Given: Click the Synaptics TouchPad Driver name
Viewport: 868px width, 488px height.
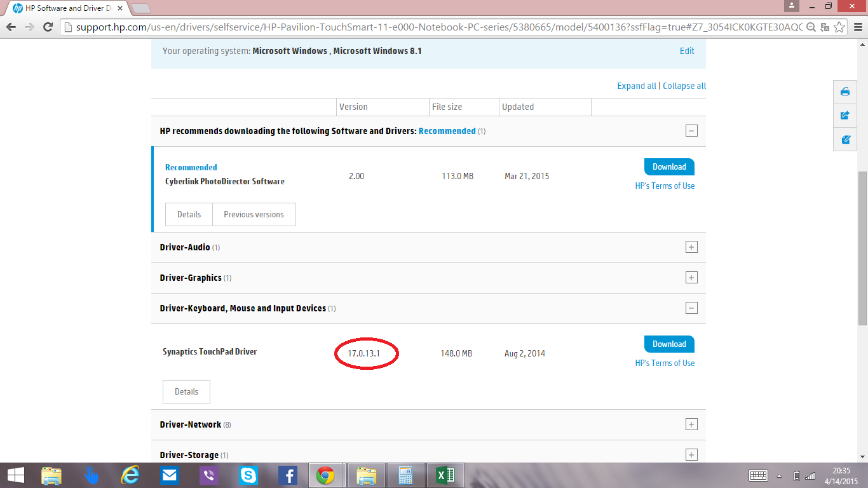Looking at the screenshot, I should point(210,351).
